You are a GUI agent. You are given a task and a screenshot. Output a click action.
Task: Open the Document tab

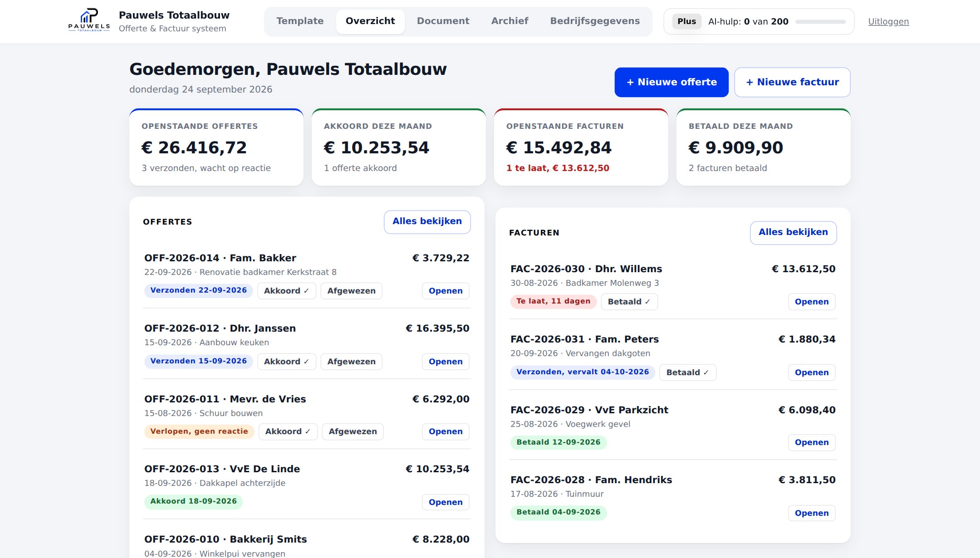coord(443,21)
